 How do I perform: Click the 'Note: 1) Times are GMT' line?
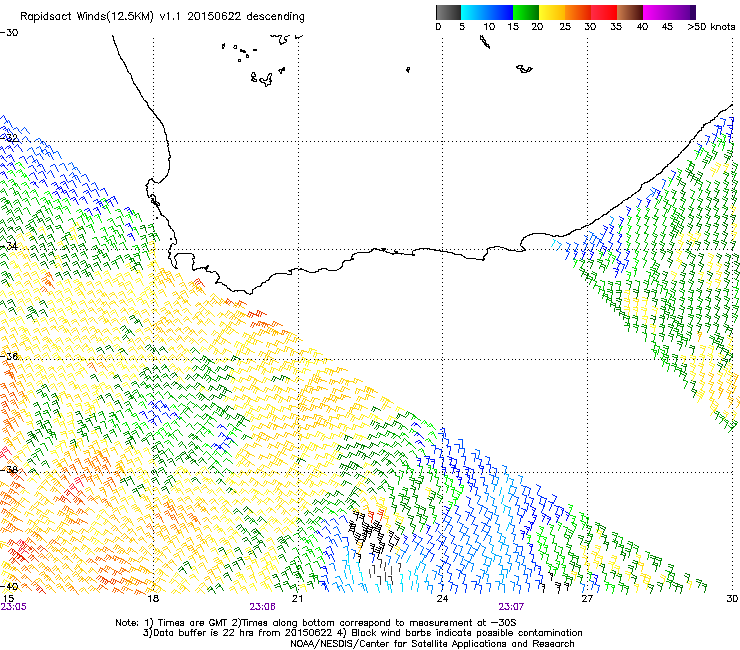(316, 623)
